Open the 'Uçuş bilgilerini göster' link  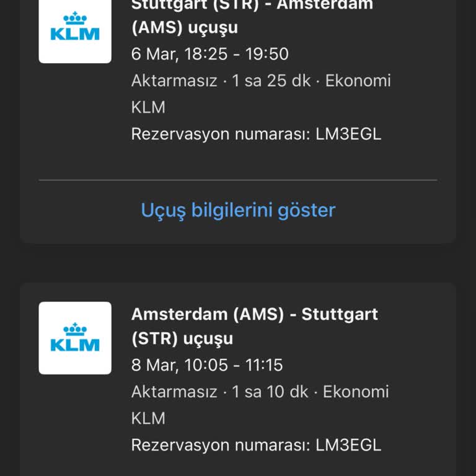(x=238, y=210)
